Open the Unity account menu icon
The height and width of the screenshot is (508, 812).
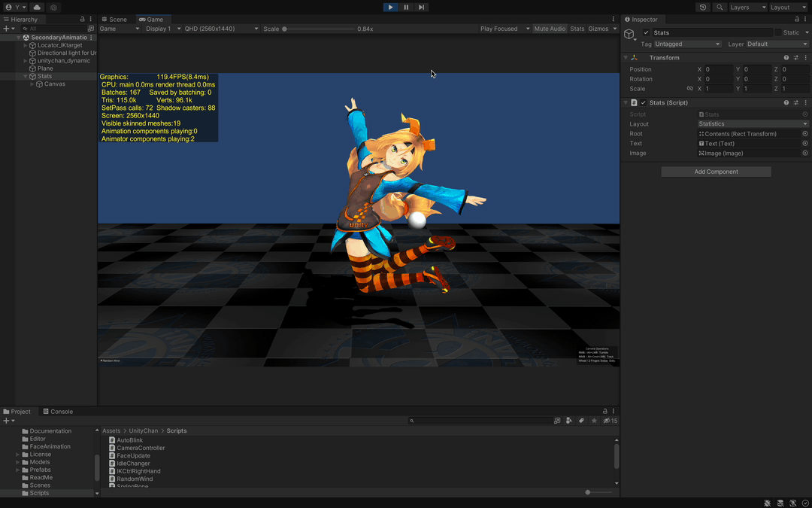point(15,8)
